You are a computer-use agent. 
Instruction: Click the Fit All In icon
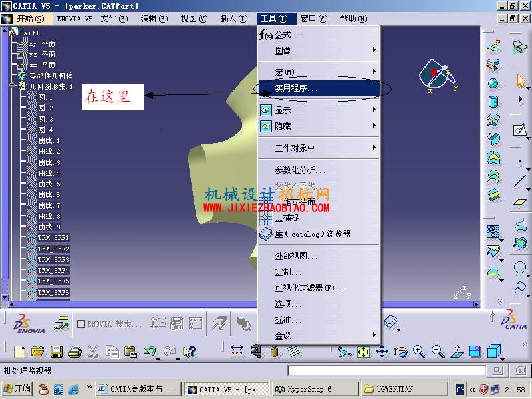tap(363, 352)
